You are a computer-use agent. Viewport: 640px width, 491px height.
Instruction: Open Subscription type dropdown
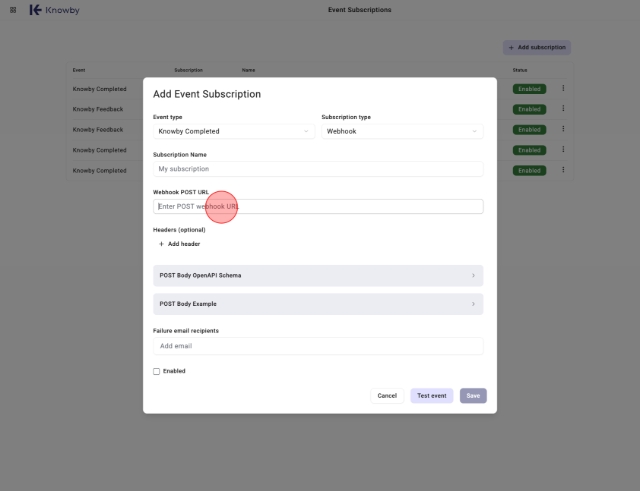coord(402,131)
